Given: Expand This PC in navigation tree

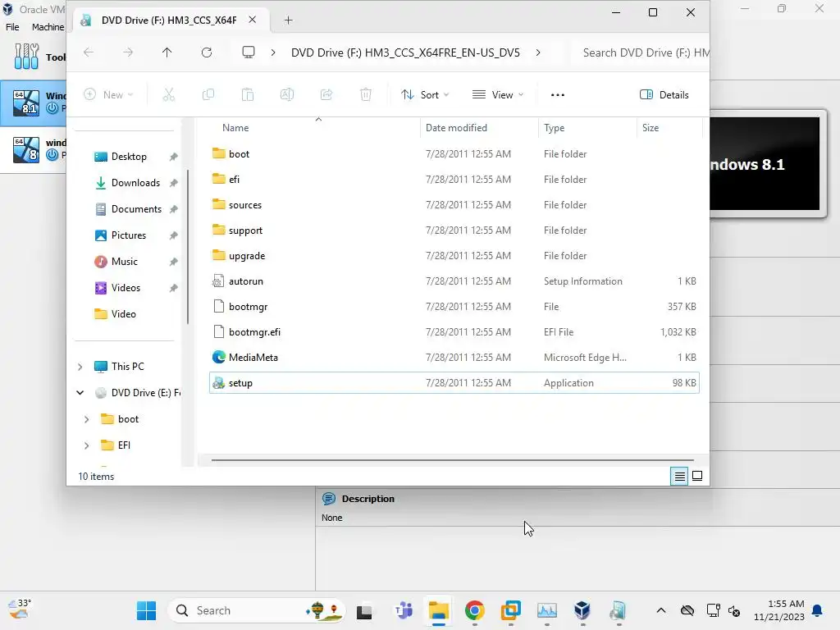Looking at the screenshot, I should coord(80,367).
